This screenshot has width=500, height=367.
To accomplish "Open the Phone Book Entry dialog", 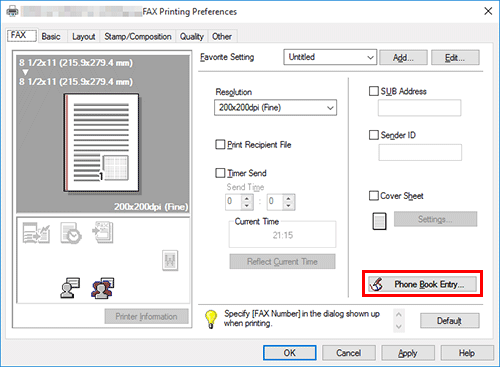I will point(422,284).
